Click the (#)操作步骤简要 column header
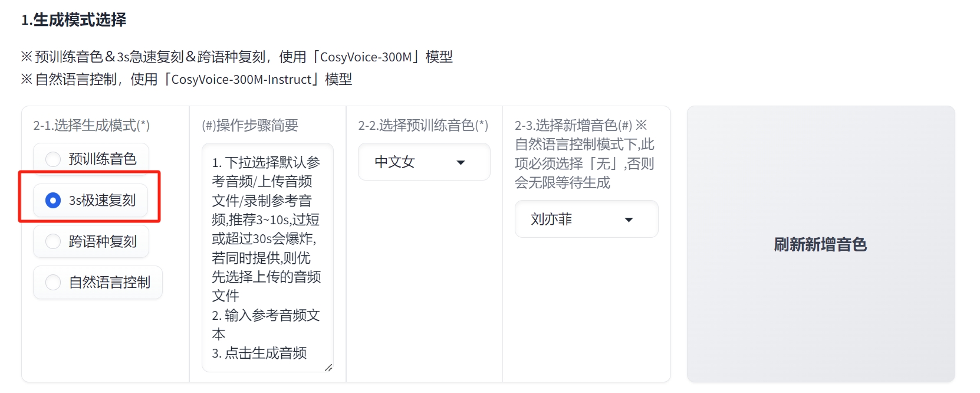Viewport: 980px width, 393px height. pyautogui.click(x=250, y=125)
